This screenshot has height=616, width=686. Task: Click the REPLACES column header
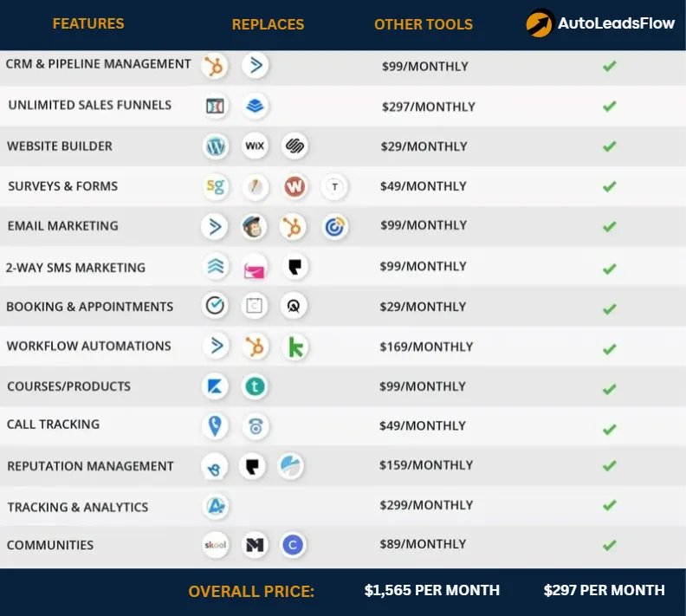pyautogui.click(x=268, y=24)
